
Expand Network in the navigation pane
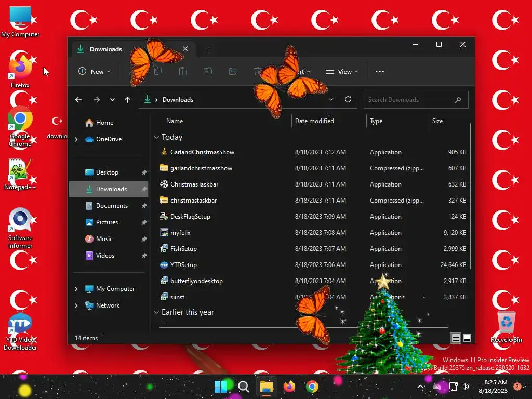pyautogui.click(x=76, y=305)
